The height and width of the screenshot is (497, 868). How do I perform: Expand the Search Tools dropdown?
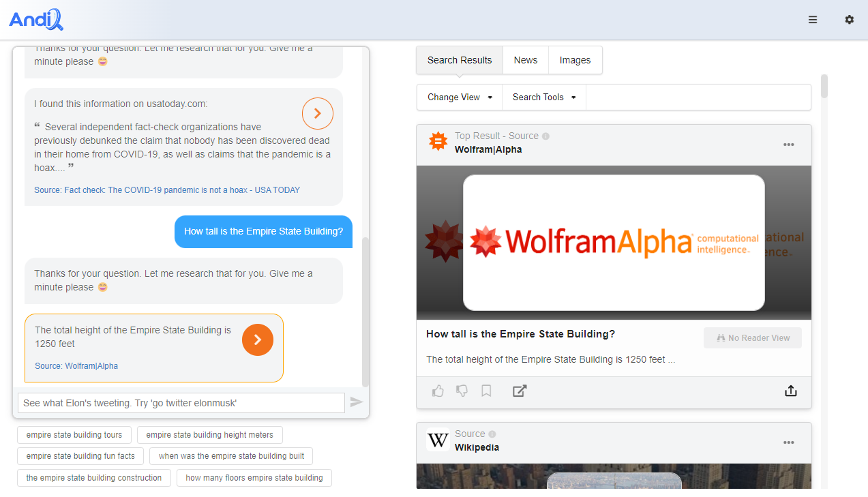[544, 97]
